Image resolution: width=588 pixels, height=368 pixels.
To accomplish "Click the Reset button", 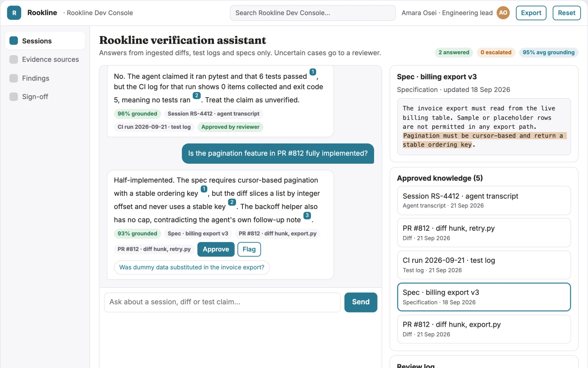I will [566, 13].
